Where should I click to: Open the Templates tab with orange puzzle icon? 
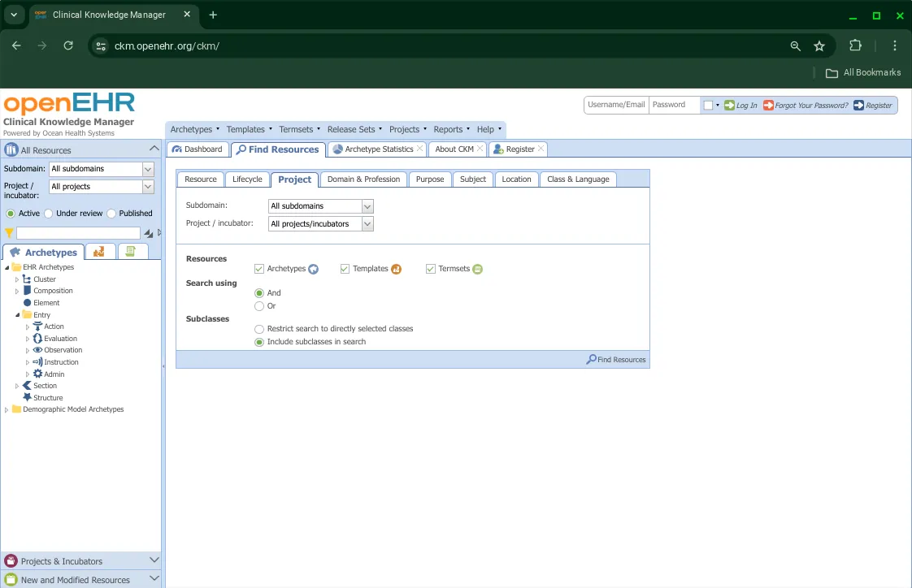[x=98, y=253]
